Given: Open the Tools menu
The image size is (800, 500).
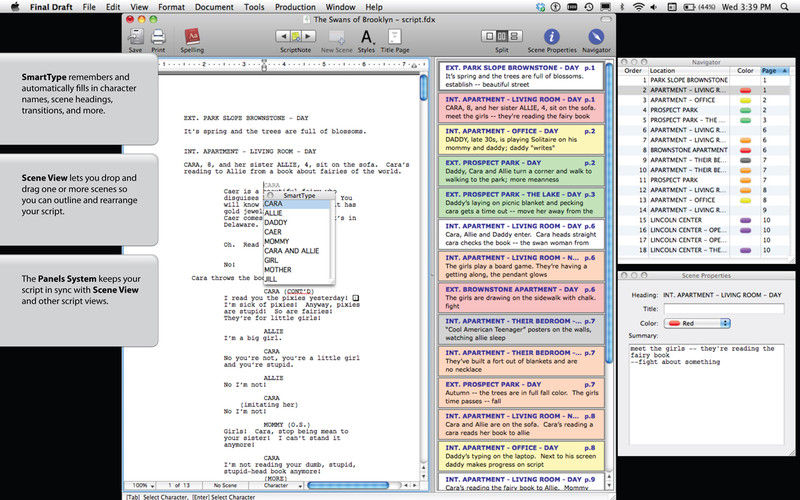Looking at the screenshot, I should coord(254,7).
